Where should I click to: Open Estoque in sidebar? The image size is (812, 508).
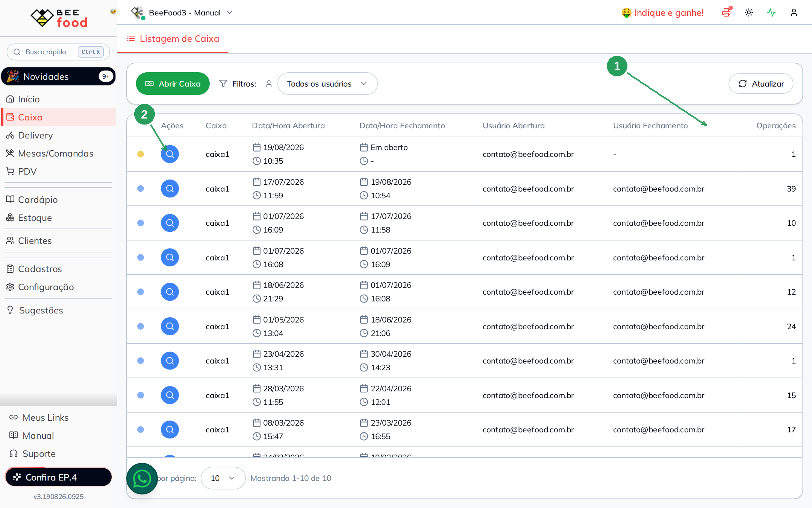58,217
